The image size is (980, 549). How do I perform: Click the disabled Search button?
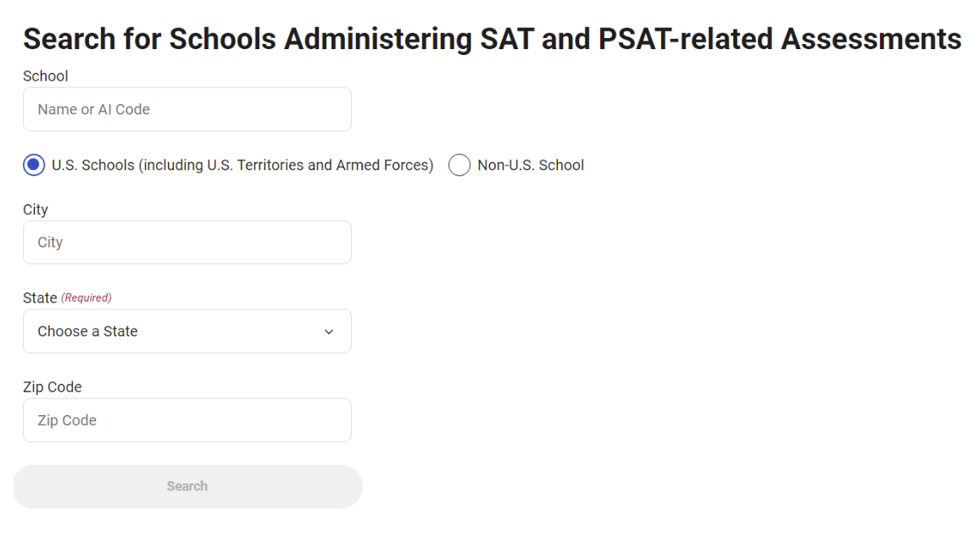coord(187,486)
